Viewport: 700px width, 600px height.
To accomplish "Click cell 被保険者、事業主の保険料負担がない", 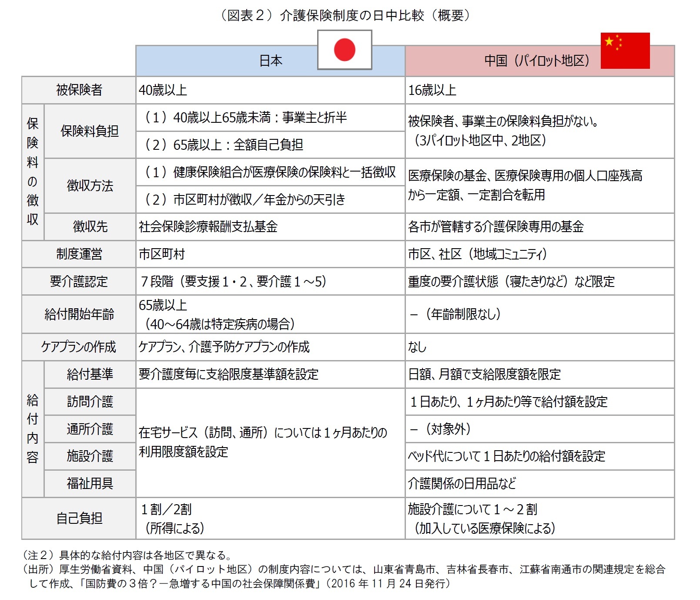I will click(540, 131).
